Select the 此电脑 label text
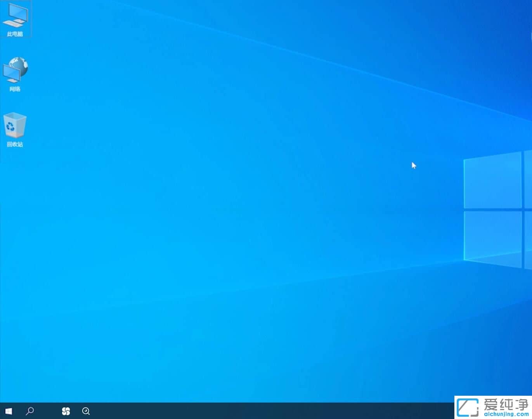 coord(16,34)
